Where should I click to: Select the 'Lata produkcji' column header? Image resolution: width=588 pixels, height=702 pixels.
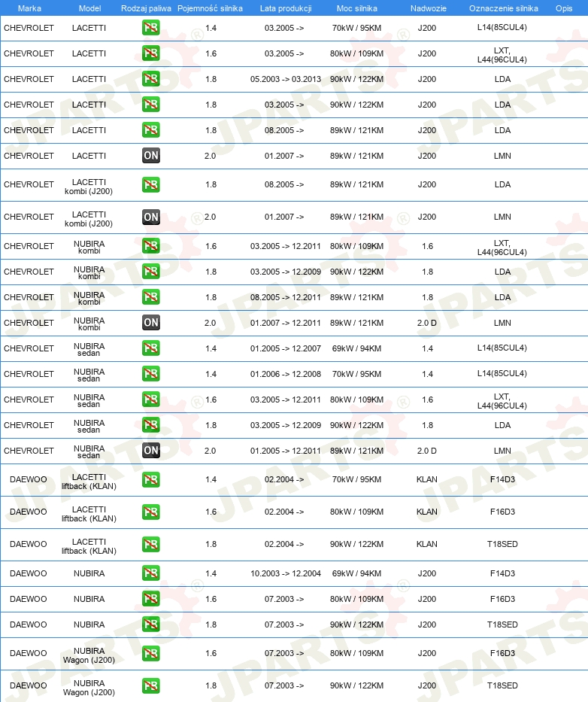click(x=286, y=8)
